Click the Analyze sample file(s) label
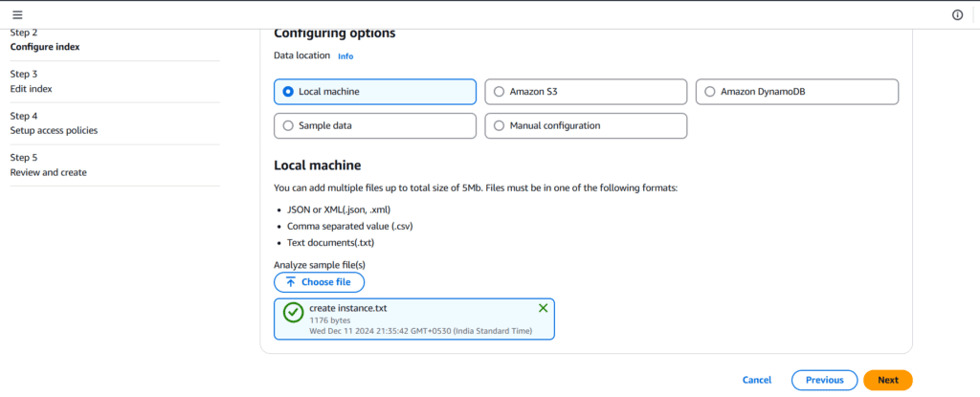Image resolution: width=980 pixels, height=397 pixels. 320,265
